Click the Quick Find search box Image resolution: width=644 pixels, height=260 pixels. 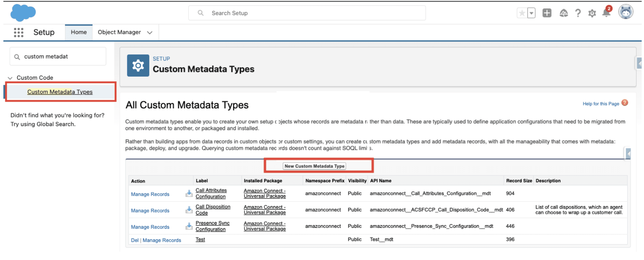coord(58,57)
